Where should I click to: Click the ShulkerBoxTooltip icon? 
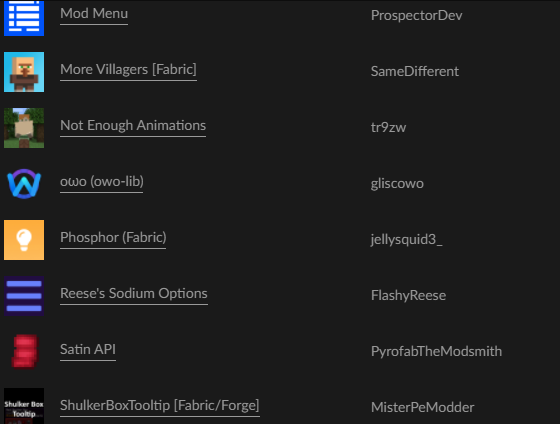[x=24, y=406]
